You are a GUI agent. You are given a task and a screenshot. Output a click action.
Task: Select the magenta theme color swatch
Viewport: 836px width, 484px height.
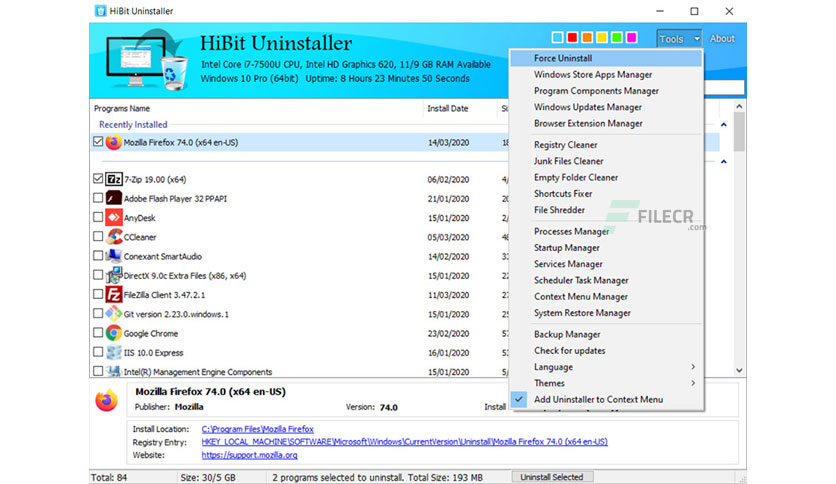coord(632,37)
